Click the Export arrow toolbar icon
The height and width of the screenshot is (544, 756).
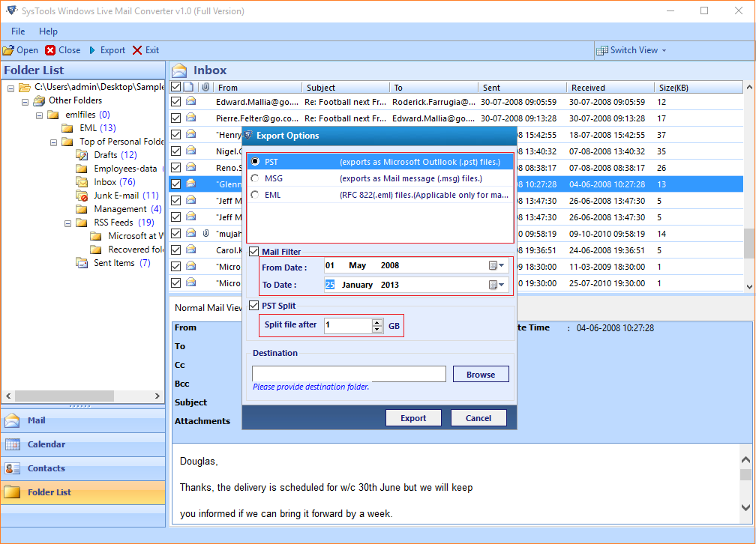[92, 50]
